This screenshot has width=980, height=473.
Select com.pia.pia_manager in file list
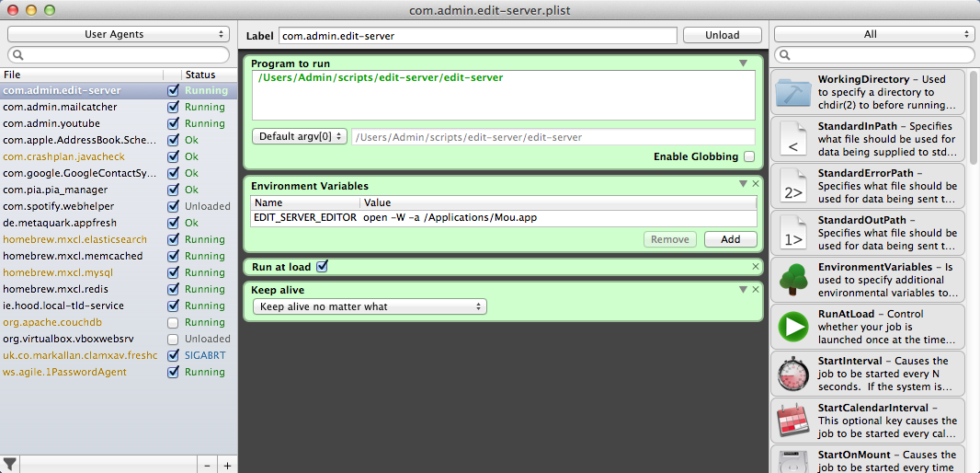(55, 190)
